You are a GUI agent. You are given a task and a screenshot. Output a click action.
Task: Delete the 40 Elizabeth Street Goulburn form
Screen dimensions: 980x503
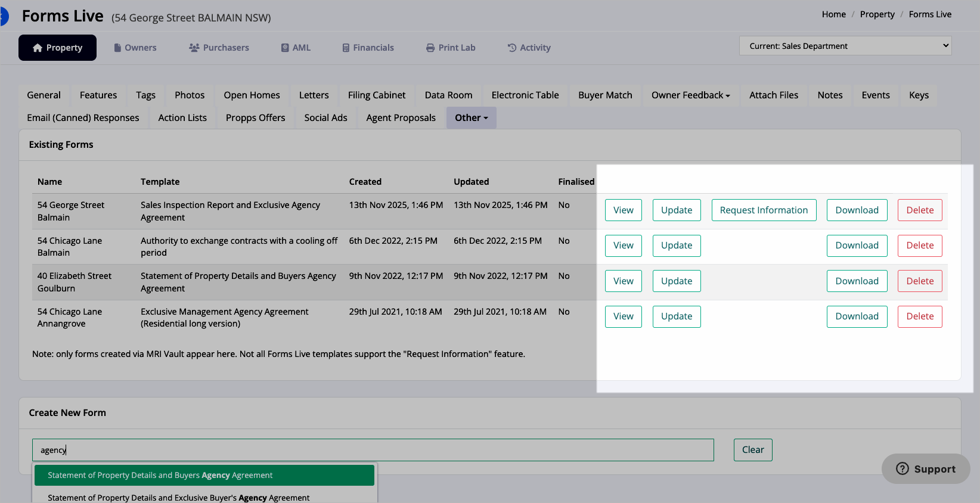click(920, 281)
